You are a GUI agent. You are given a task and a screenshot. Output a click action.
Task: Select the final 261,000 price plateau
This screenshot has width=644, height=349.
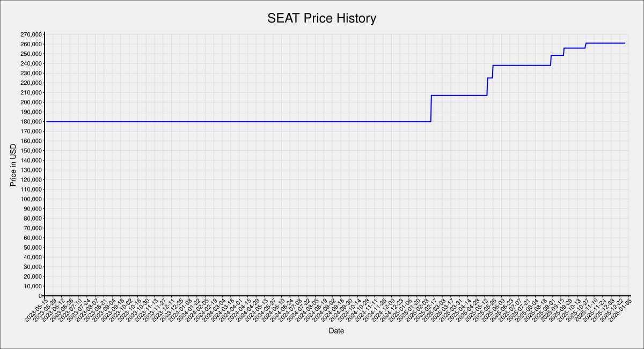point(605,43)
